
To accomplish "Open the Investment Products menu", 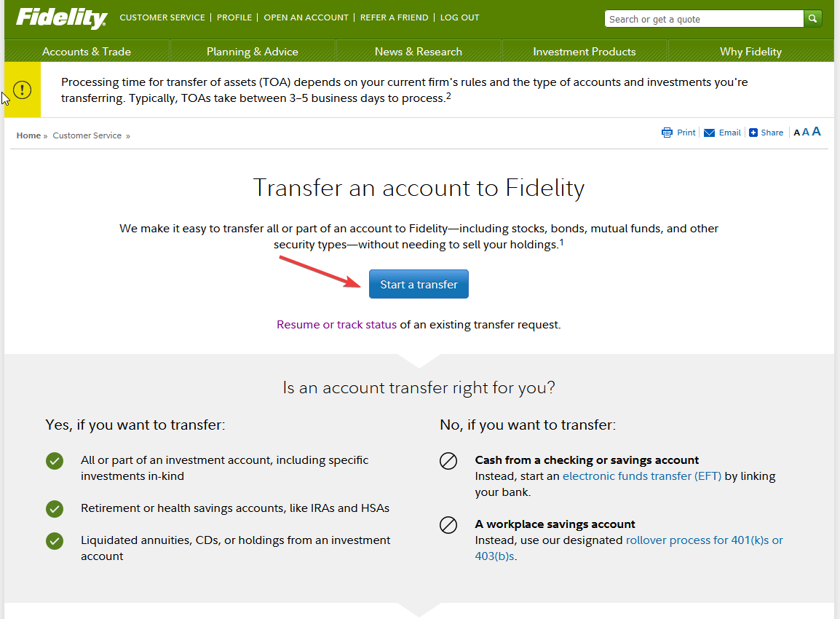I will coord(585,52).
